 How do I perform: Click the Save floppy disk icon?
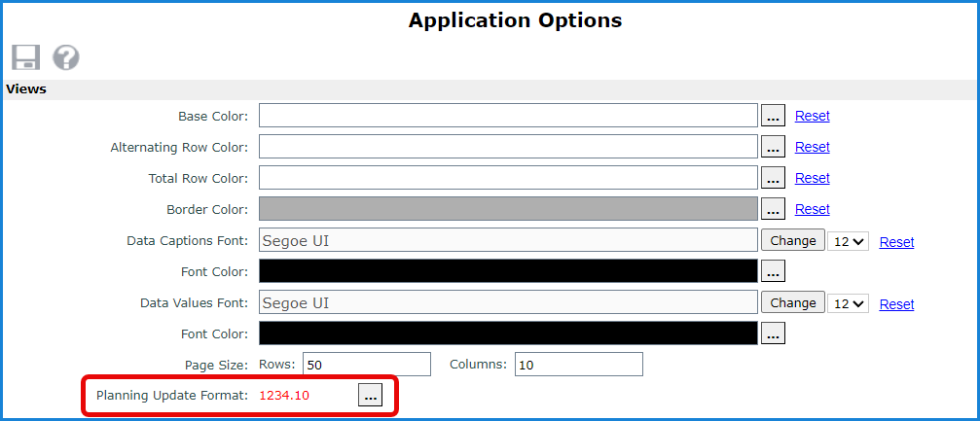pyautogui.click(x=25, y=57)
